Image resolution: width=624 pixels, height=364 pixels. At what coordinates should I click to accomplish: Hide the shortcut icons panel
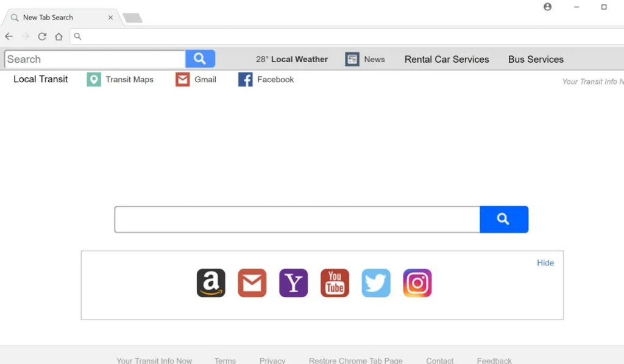[x=545, y=263]
